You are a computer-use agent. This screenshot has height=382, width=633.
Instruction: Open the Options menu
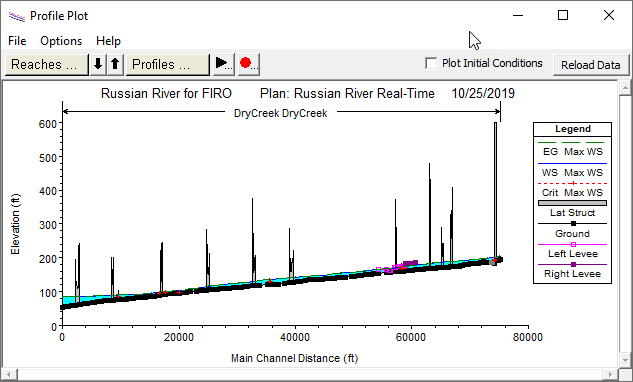point(61,41)
